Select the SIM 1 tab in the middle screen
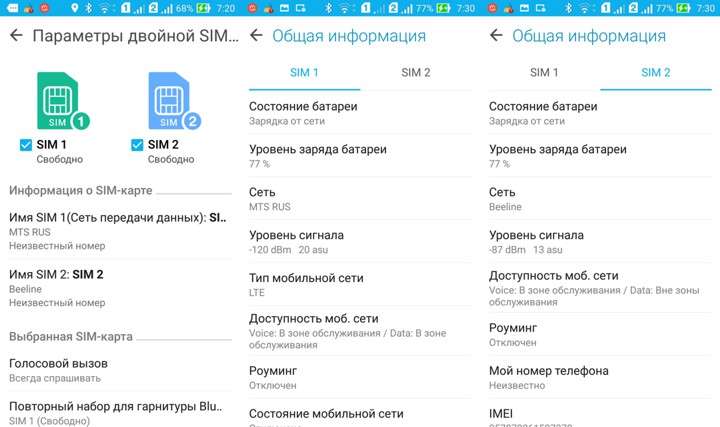Screen dimensions: 720x427 tap(304, 73)
